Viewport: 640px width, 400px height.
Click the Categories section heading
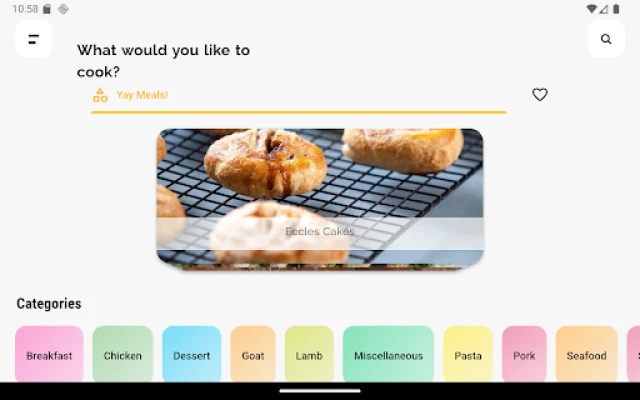(49, 304)
